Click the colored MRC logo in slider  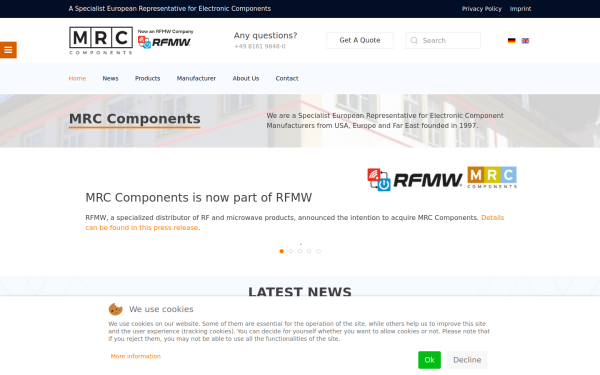[x=492, y=177]
